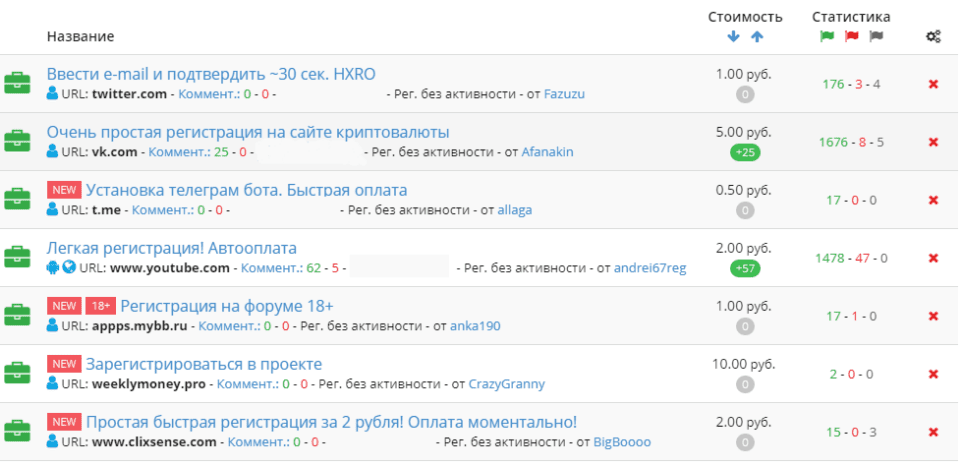
Task: Open author profile Fazuzu
Action: pyautogui.click(x=564, y=94)
